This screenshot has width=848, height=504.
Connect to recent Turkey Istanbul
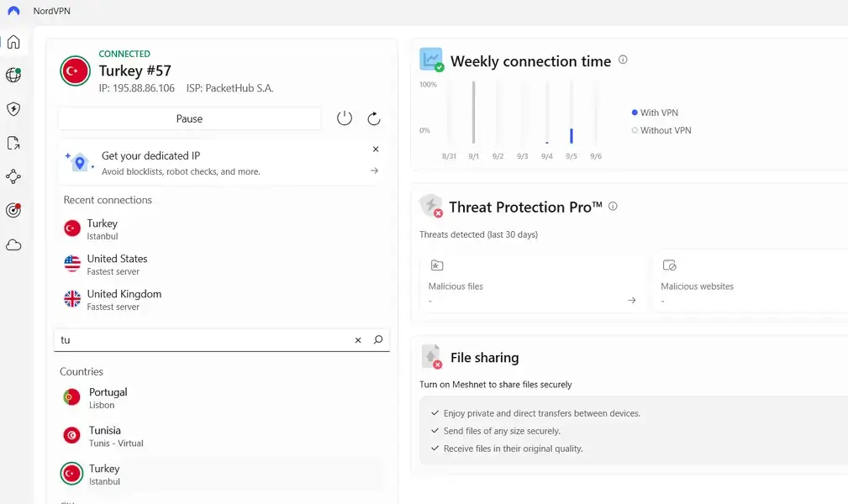click(x=222, y=229)
